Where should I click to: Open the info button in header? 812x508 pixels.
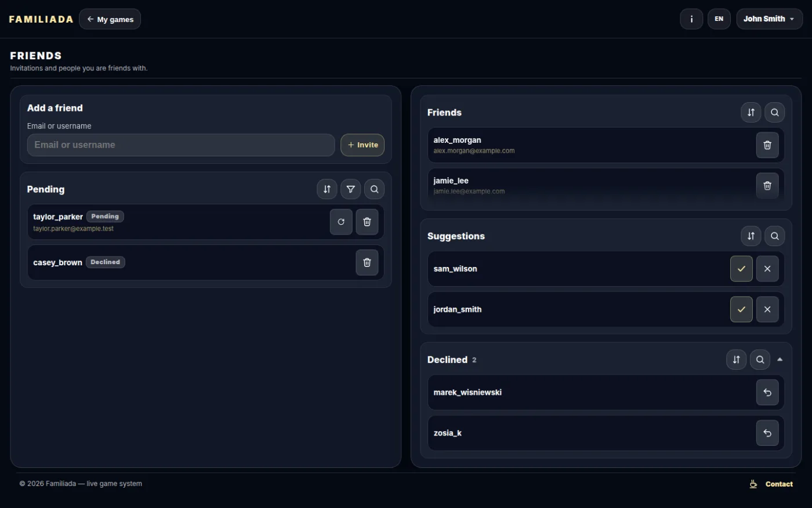pos(691,19)
